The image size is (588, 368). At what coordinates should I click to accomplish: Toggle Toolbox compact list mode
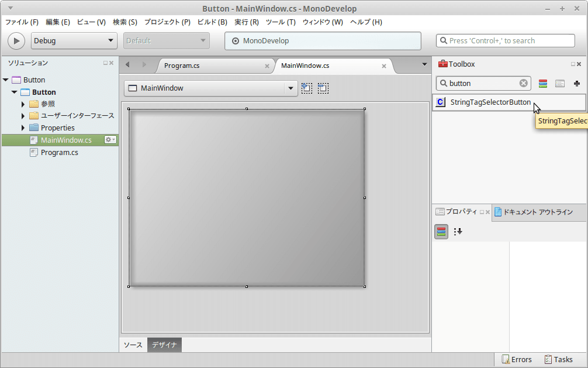(560, 83)
